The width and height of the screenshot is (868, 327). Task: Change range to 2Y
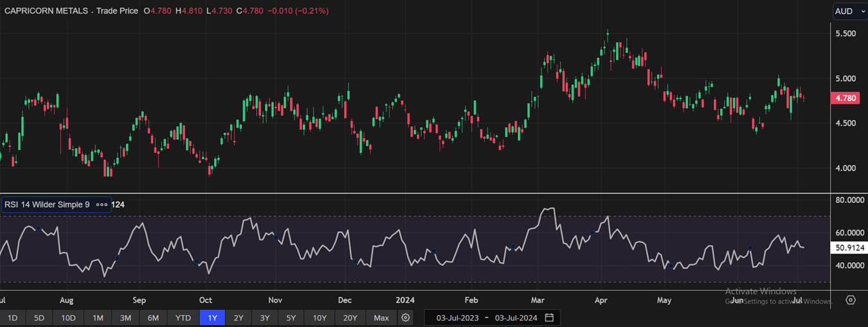239,317
